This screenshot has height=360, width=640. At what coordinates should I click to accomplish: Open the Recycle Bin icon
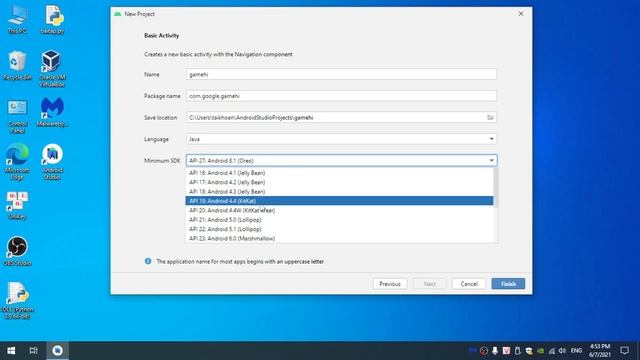(x=17, y=65)
